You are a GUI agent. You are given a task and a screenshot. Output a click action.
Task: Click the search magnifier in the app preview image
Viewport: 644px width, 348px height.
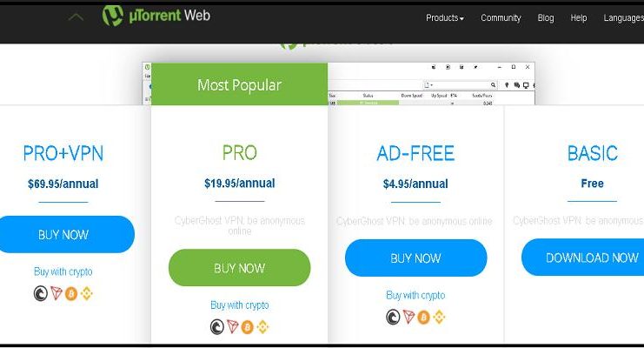click(x=493, y=84)
